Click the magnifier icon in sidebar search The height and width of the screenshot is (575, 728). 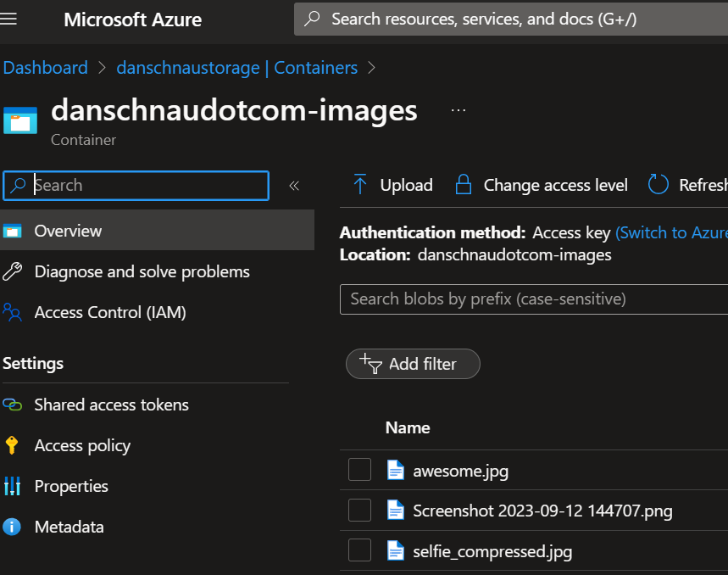coord(18,186)
